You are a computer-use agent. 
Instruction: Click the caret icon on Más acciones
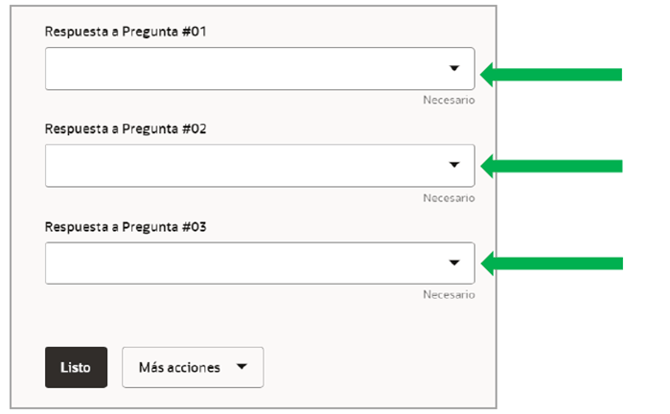click(x=241, y=367)
